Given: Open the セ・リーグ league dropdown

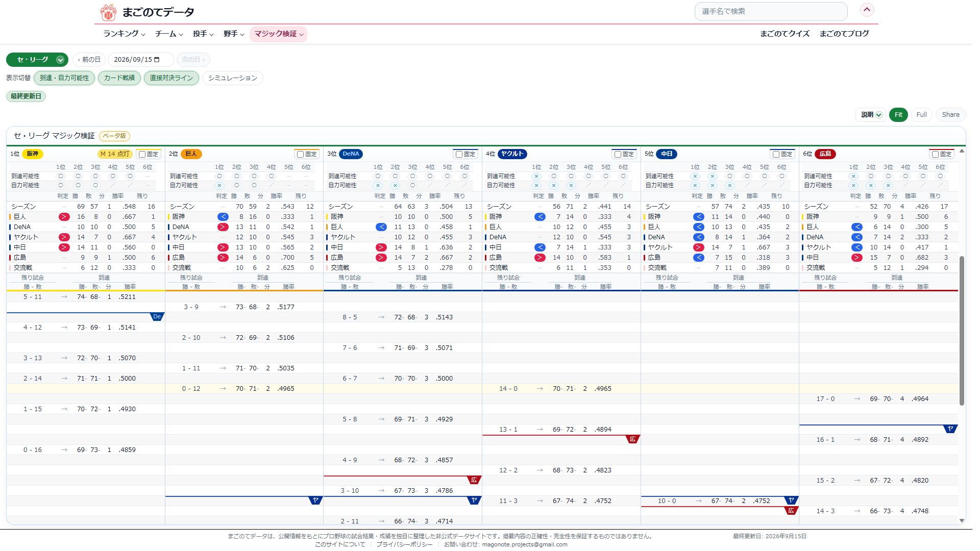Looking at the screenshot, I should (37, 60).
